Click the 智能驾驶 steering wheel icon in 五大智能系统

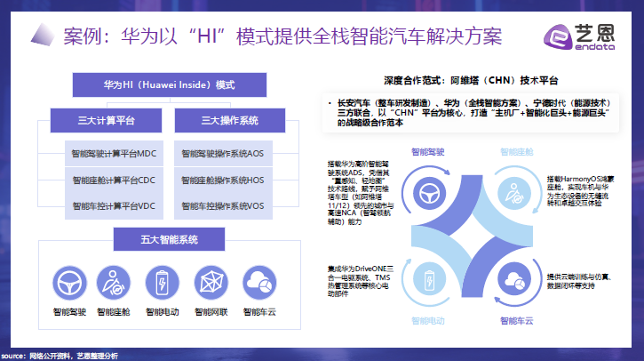[x=69, y=283]
